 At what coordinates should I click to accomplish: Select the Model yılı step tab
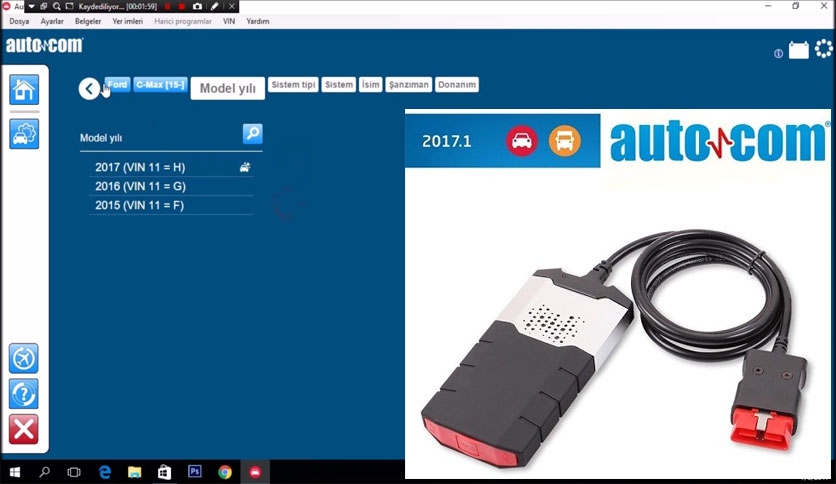pyautogui.click(x=228, y=88)
